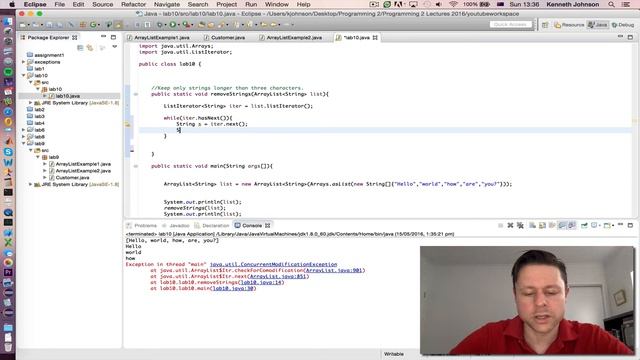
Task: Expand the exceptions project
Action: [x=23, y=62]
